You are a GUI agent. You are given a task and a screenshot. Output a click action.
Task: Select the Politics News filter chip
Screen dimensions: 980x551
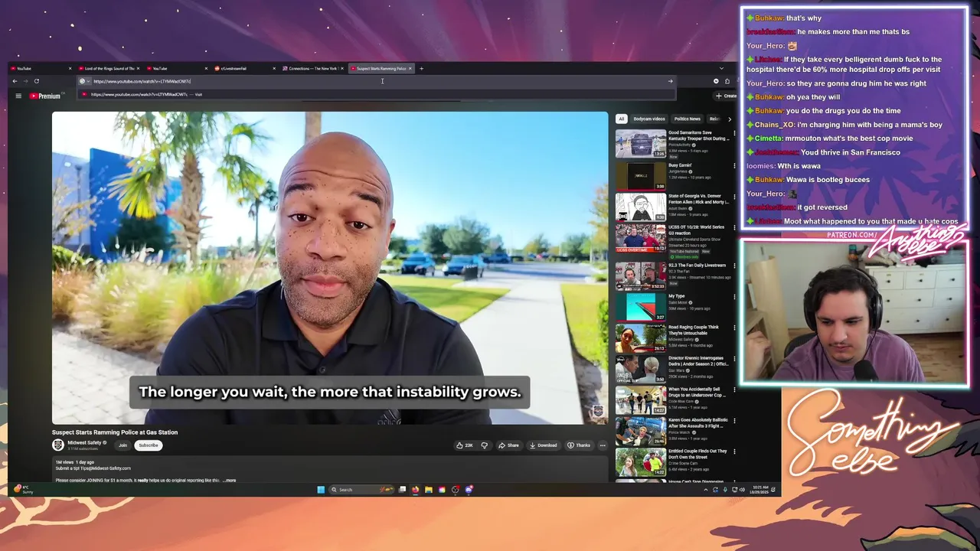(x=687, y=119)
